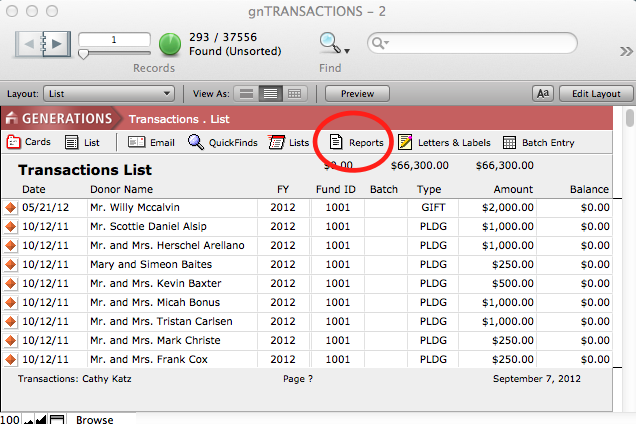Open QuickFinds magnifier icon
This screenshot has width=636, height=424.
click(196, 143)
